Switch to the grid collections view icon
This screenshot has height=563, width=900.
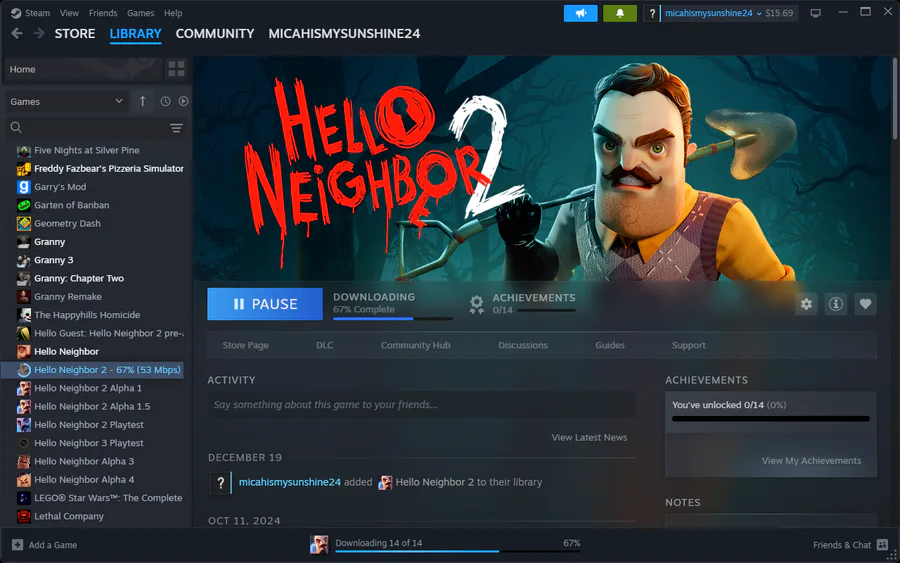[176, 69]
